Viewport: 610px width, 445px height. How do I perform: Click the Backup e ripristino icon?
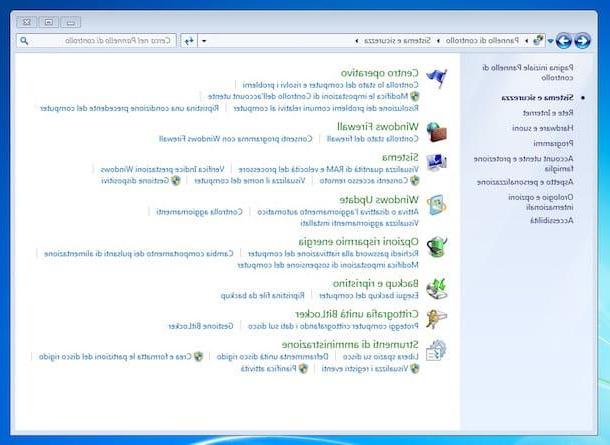click(x=436, y=288)
